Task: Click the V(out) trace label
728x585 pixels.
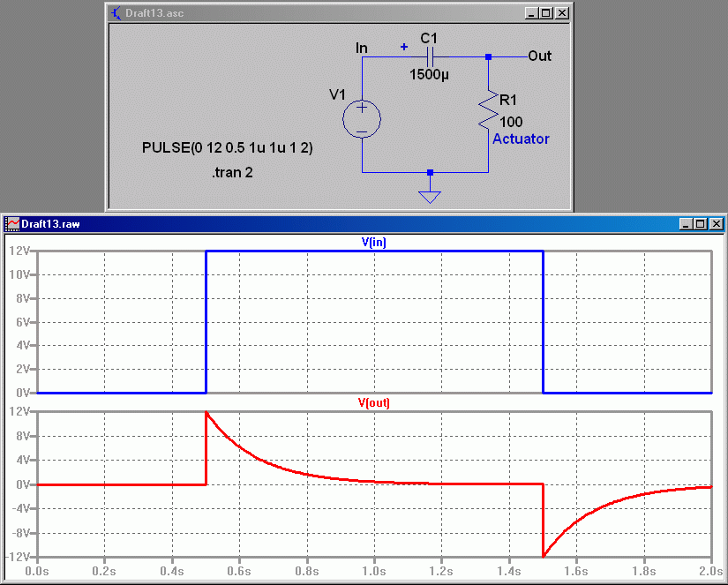Action: (374, 402)
